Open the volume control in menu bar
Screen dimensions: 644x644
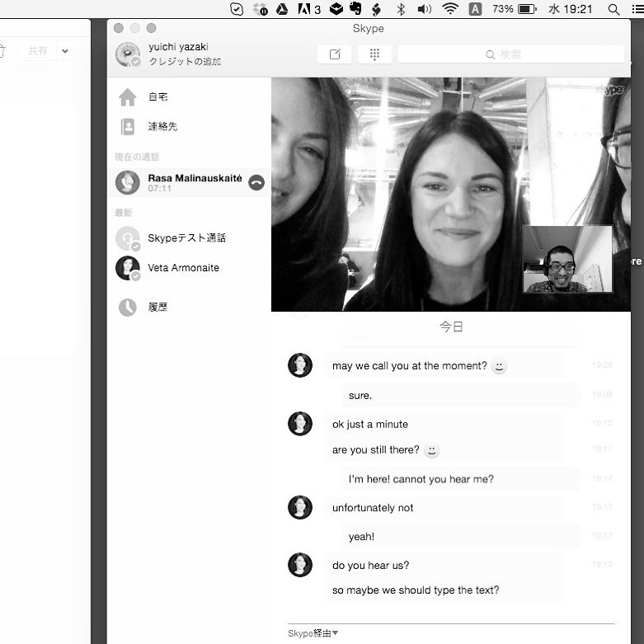425,9
